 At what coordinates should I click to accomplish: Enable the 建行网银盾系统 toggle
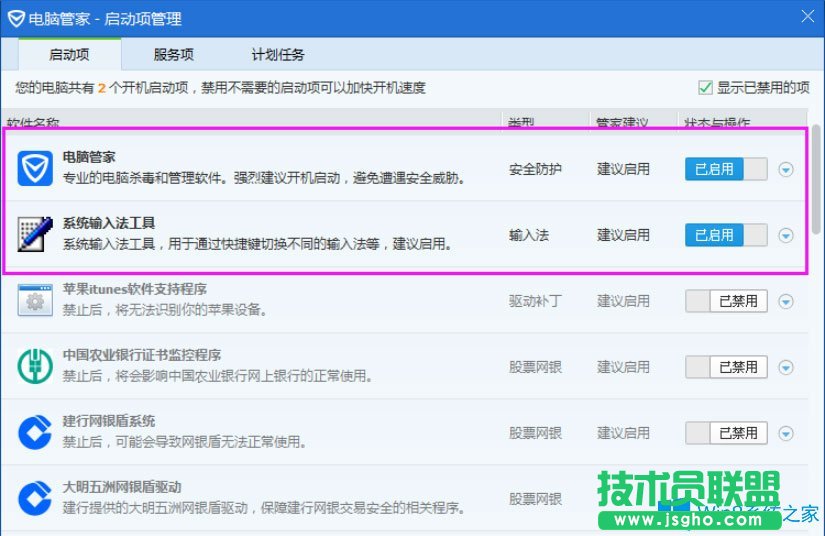726,433
